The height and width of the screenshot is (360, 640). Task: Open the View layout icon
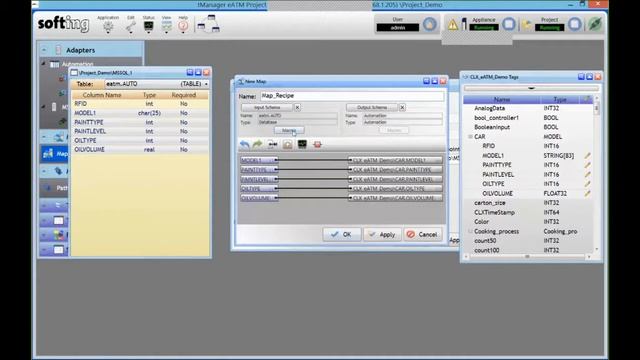coord(167,27)
